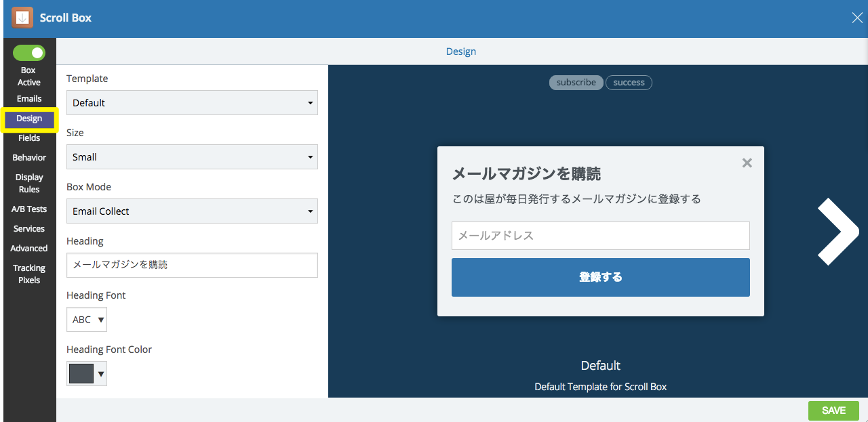Toggle the Box Active switch
868x422 pixels.
(29, 53)
